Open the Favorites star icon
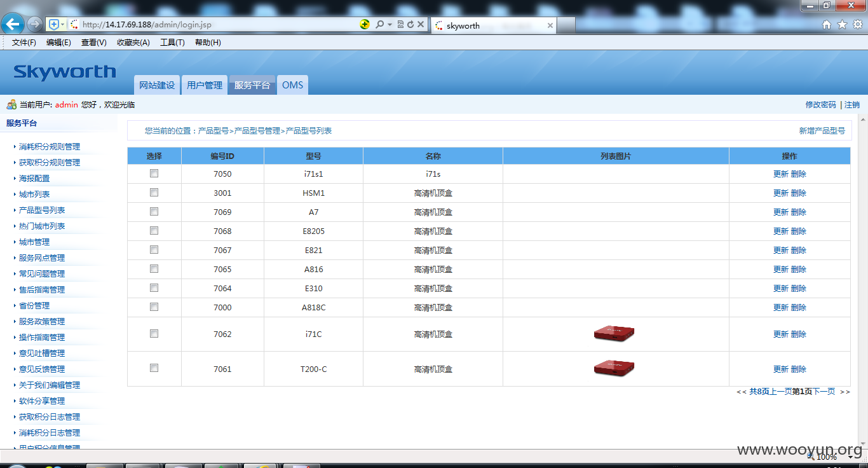This screenshot has height=468, width=868. (x=842, y=24)
